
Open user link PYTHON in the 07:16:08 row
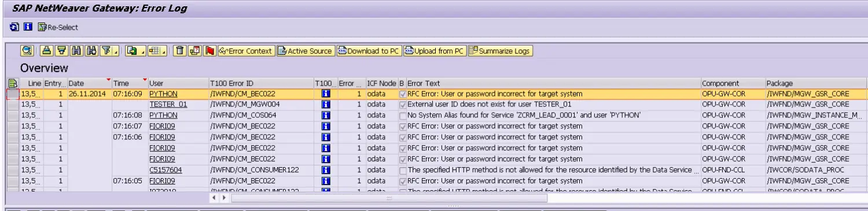point(163,115)
